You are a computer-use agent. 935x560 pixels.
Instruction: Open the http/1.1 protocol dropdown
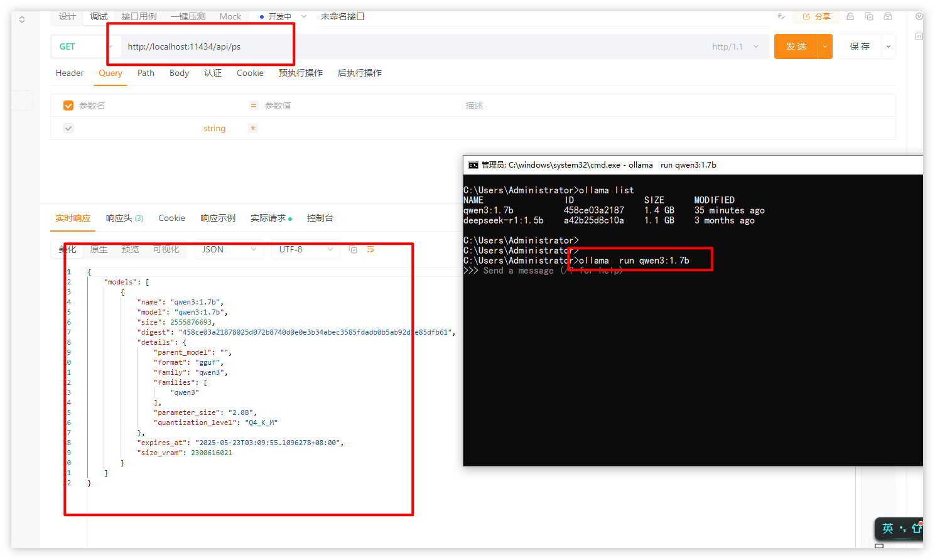pos(735,46)
